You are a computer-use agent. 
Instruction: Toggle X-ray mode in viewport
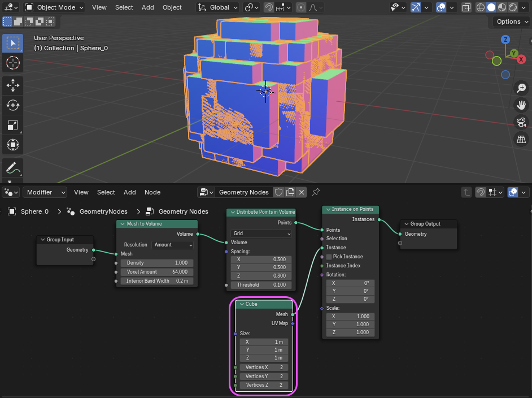pyautogui.click(x=466, y=7)
